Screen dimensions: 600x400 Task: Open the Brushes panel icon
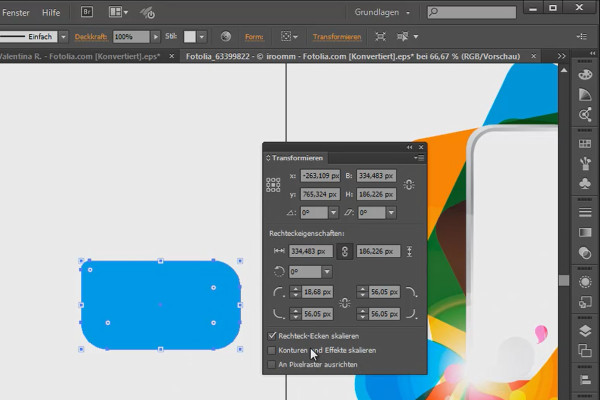click(585, 163)
